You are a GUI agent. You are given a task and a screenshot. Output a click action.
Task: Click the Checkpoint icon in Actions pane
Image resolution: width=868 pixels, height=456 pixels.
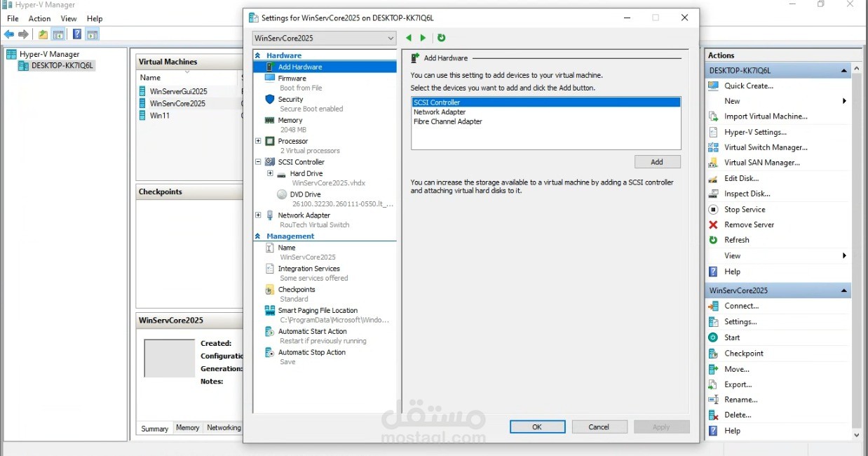point(713,354)
